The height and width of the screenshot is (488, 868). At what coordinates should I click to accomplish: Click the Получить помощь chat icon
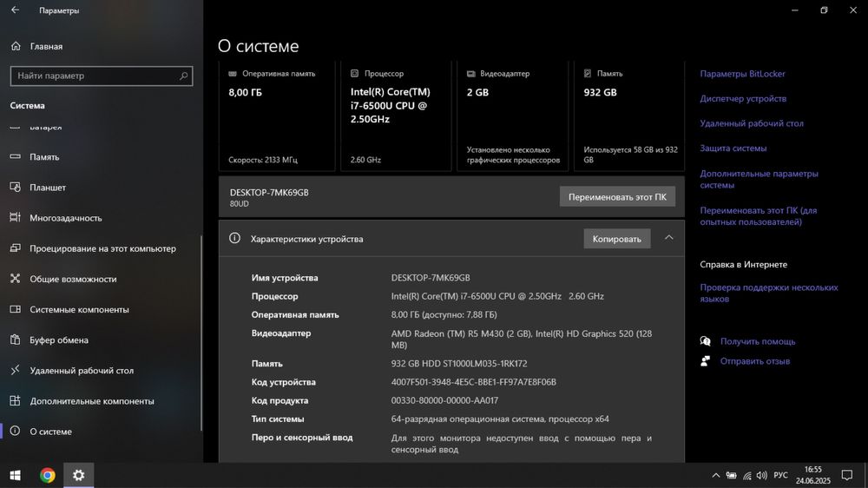pyautogui.click(x=705, y=341)
